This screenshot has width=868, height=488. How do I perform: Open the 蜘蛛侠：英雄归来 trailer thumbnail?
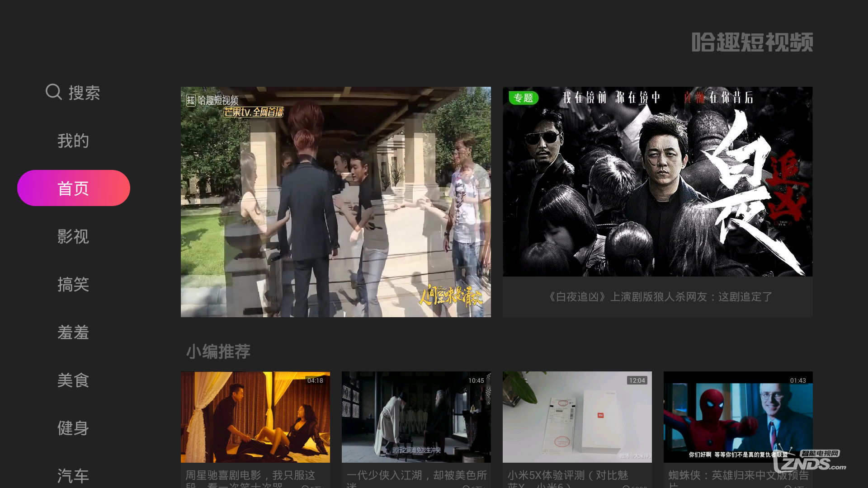(738, 417)
